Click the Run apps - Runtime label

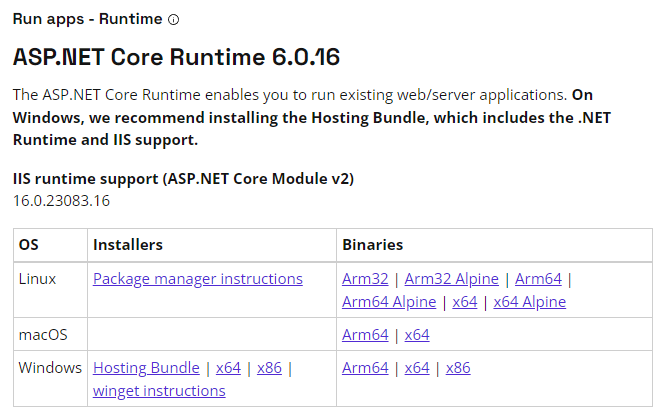click(x=87, y=19)
